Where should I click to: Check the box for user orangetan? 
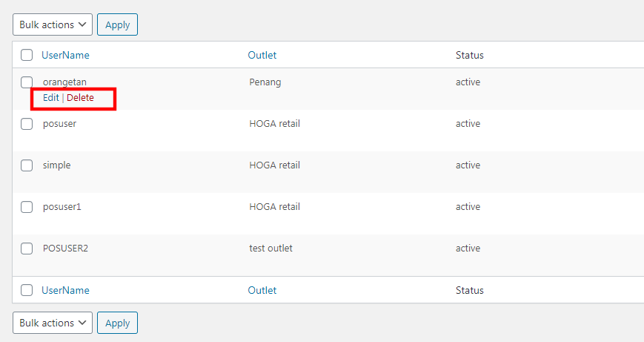point(27,82)
